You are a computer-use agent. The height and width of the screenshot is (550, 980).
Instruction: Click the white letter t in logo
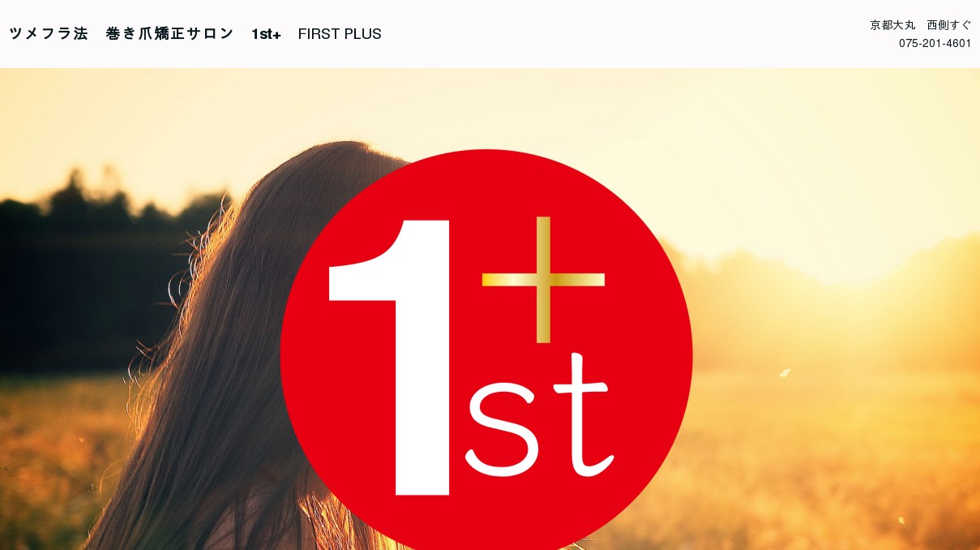[x=585, y=415]
